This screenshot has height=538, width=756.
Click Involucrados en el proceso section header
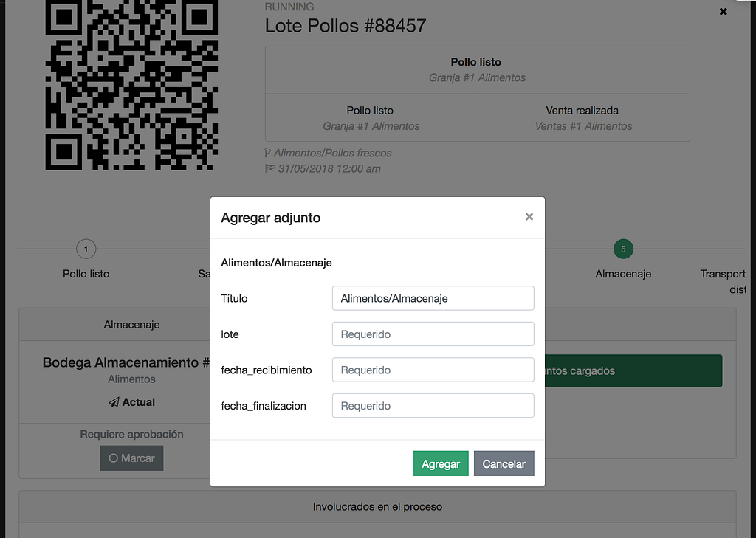377,507
